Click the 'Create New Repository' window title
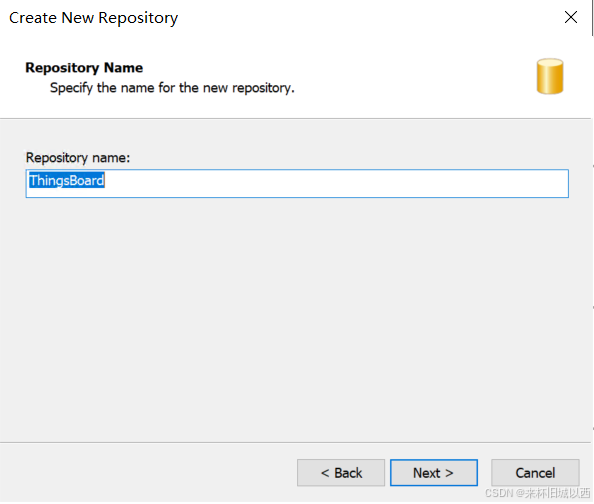 94,18
